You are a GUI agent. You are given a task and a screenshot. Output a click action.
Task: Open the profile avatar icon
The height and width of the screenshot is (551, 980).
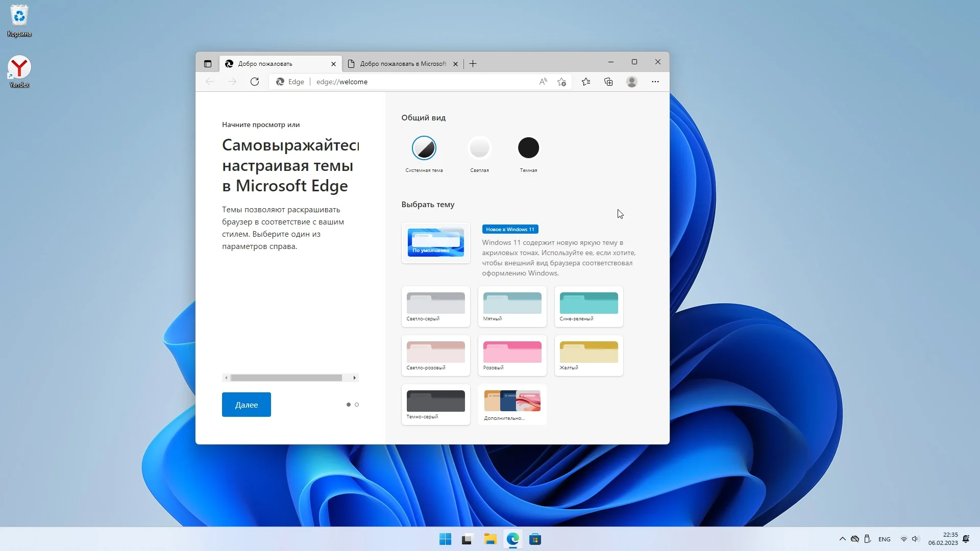click(x=632, y=82)
